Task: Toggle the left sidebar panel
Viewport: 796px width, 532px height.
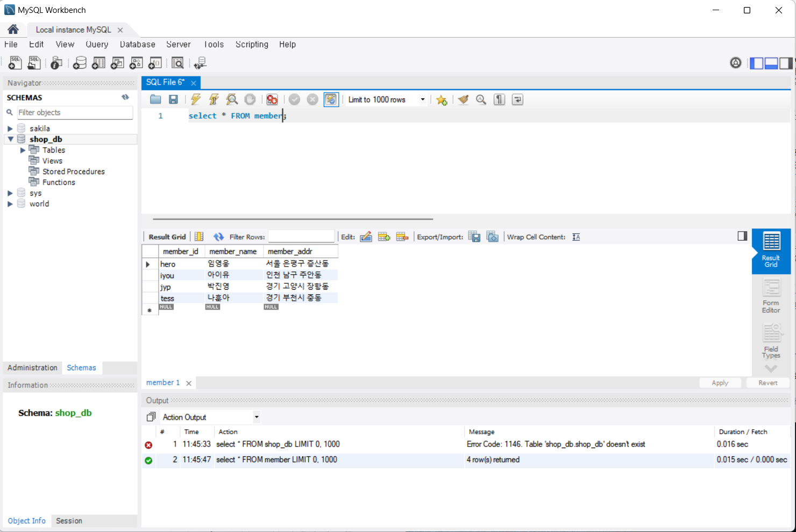Action: [757, 63]
